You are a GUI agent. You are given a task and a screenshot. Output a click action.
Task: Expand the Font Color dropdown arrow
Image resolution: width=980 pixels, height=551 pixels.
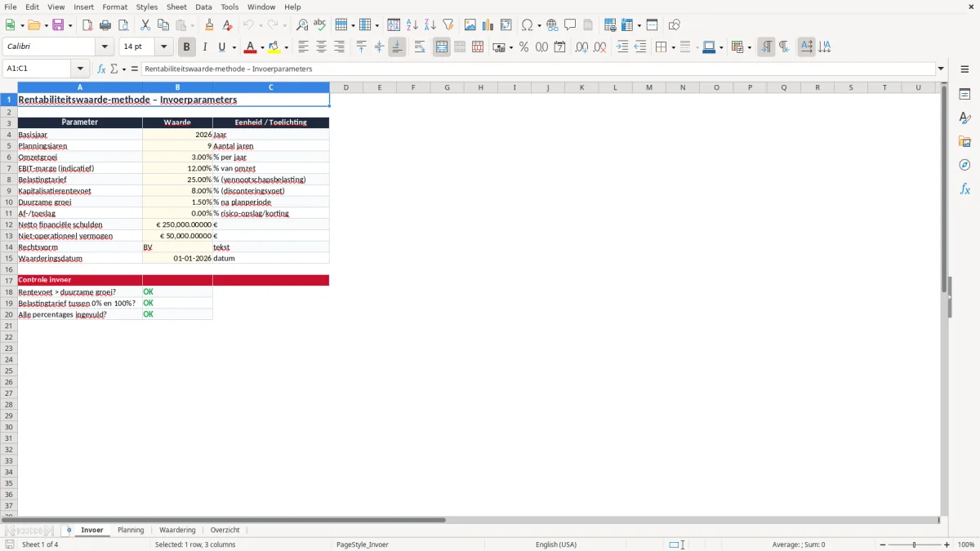[262, 47]
